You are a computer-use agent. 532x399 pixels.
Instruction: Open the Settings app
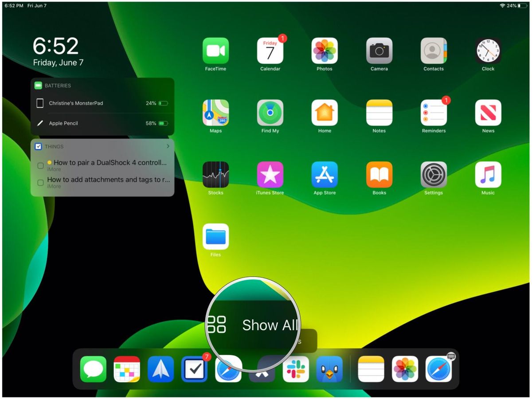(434, 174)
